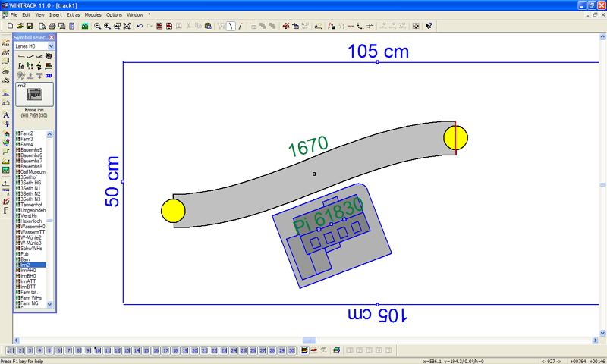The width and height of the screenshot is (607, 364).
Task: Open the Window menu
Action: [135, 14]
